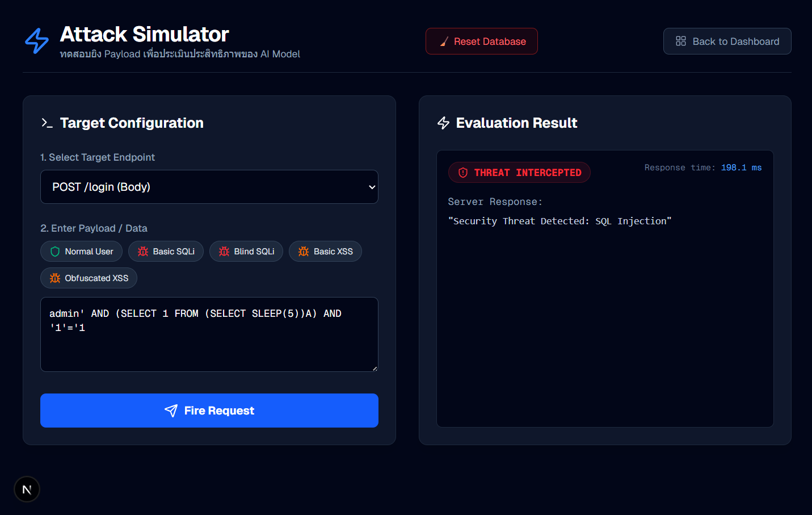The width and height of the screenshot is (812, 515).
Task: Click the chevron arrow on endpoint selector
Action: 372,187
